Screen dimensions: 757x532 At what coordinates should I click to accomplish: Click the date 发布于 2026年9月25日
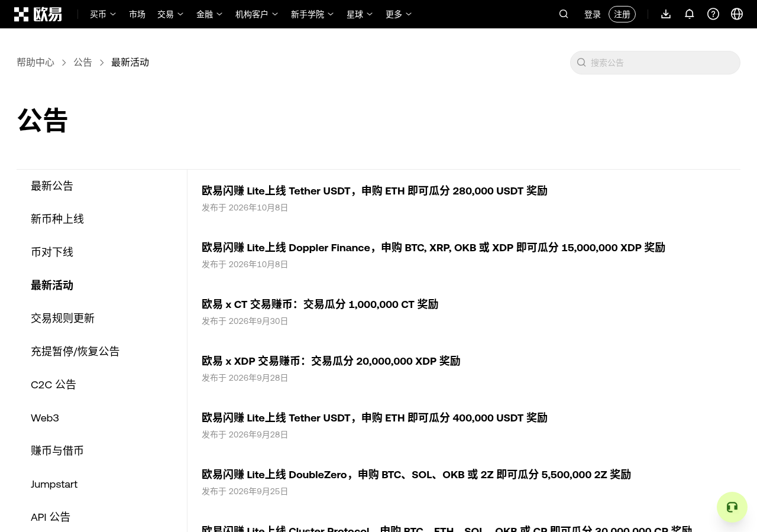(245, 491)
